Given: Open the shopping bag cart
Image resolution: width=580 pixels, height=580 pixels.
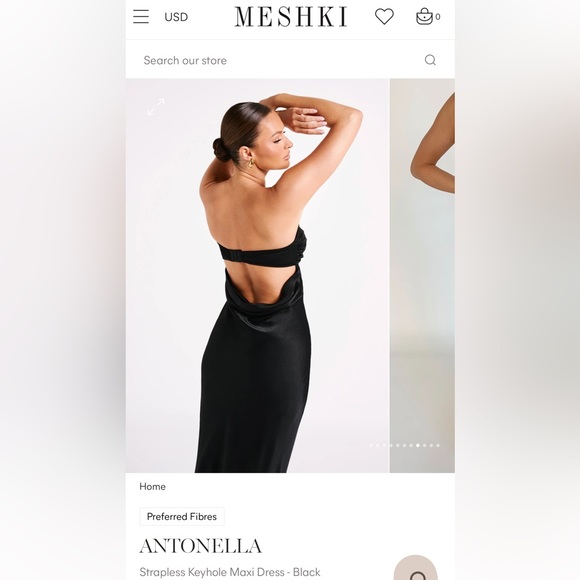Looking at the screenshot, I should click(424, 17).
